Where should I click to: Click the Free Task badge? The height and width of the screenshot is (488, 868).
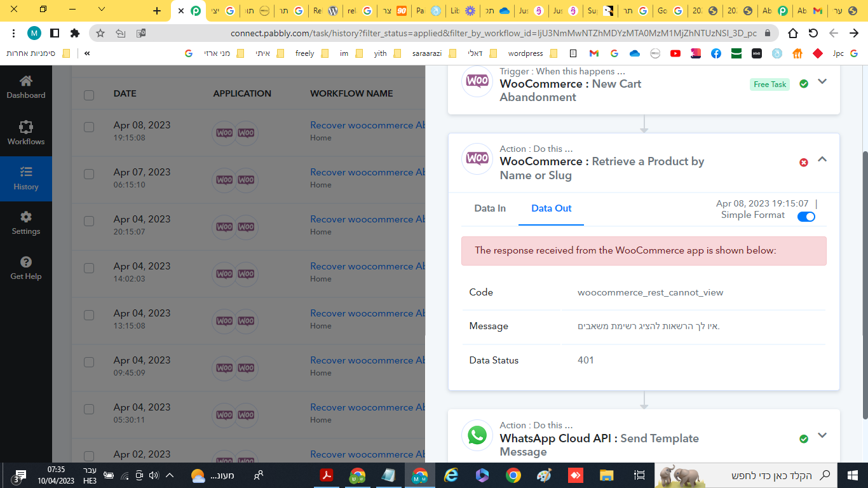click(x=770, y=85)
